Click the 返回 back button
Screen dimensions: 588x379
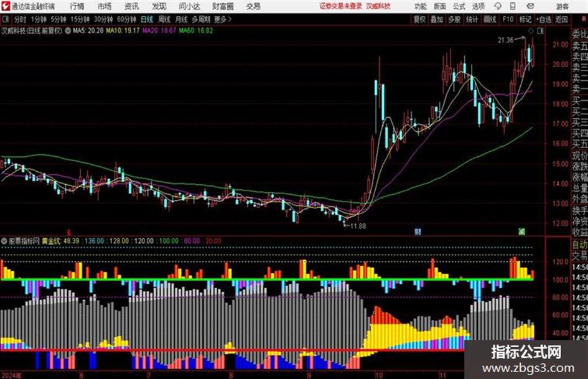tap(561, 19)
